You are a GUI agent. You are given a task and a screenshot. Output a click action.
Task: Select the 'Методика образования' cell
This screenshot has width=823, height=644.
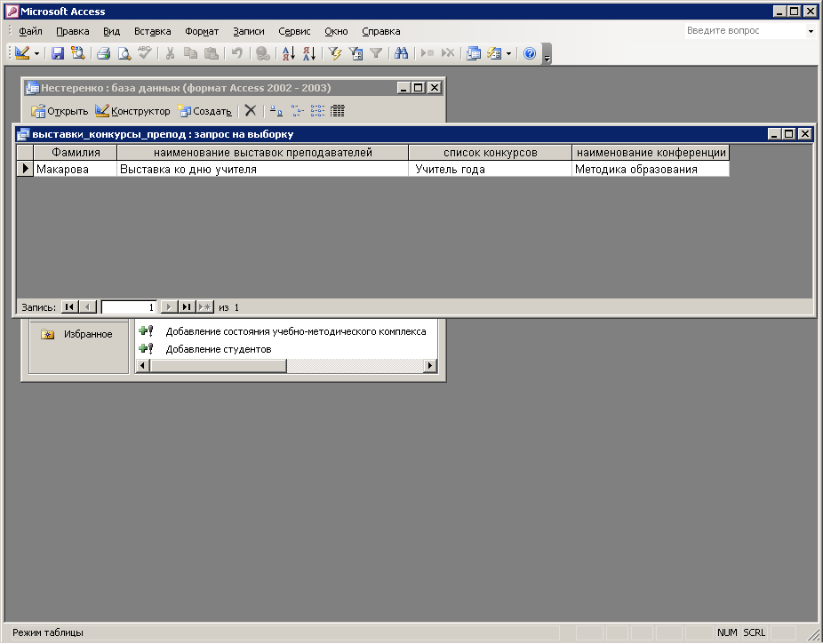click(x=651, y=169)
